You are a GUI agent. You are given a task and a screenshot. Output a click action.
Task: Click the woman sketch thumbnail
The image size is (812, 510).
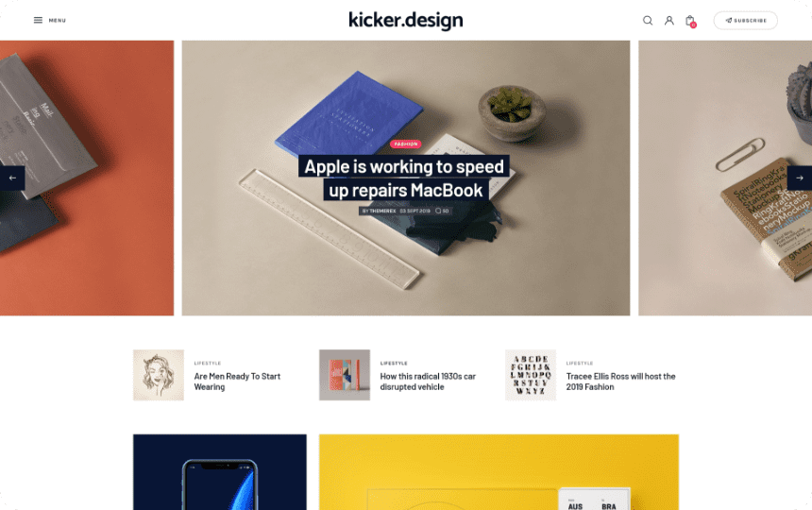tap(159, 375)
